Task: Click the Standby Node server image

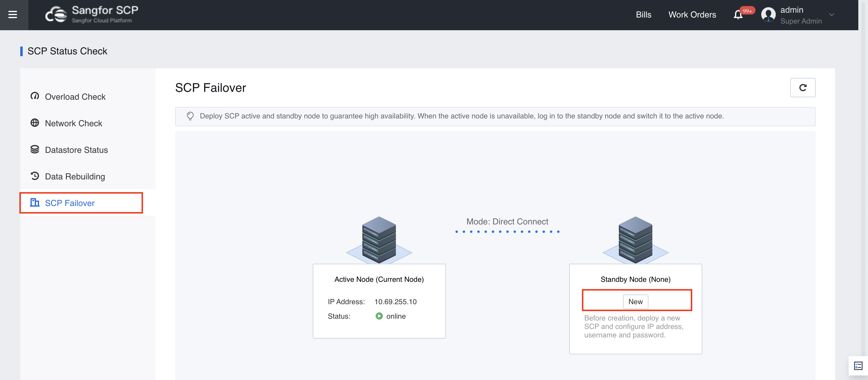Action: [635, 240]
